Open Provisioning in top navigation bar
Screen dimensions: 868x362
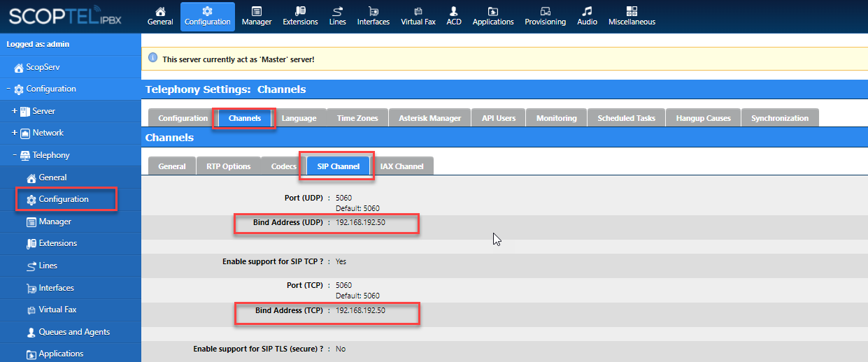[x=546, y=16]
